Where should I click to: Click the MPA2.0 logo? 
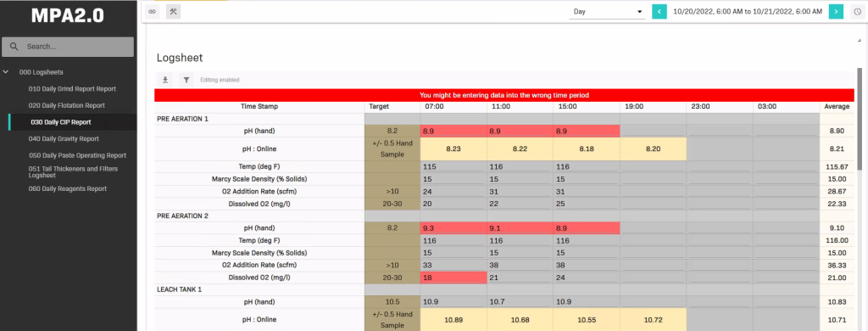(68, 16)
